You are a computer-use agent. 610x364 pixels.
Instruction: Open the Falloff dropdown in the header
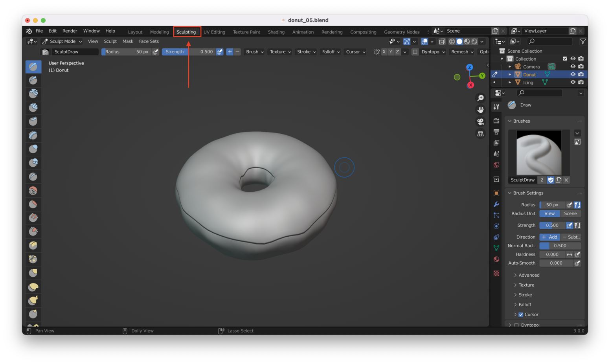330,51
